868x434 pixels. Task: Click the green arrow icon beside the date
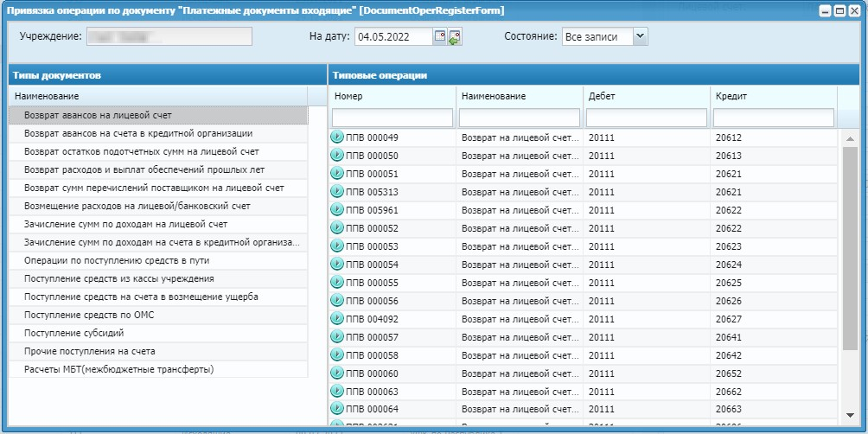tap(455, 38)
